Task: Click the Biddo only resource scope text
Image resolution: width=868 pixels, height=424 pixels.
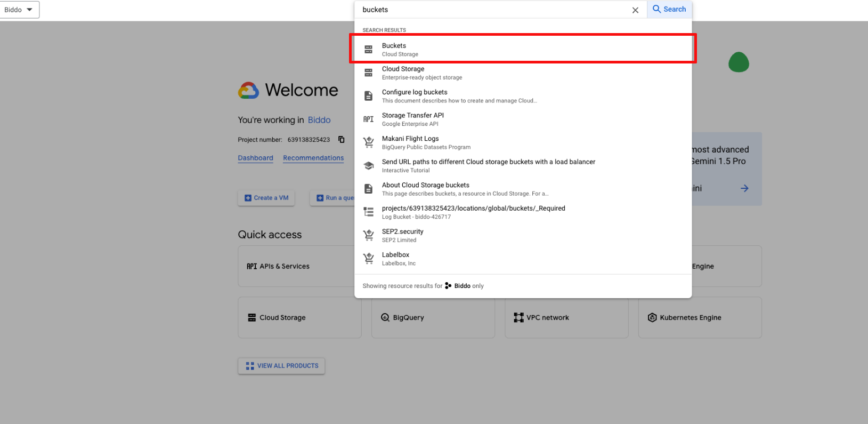Action: point(469,286)
